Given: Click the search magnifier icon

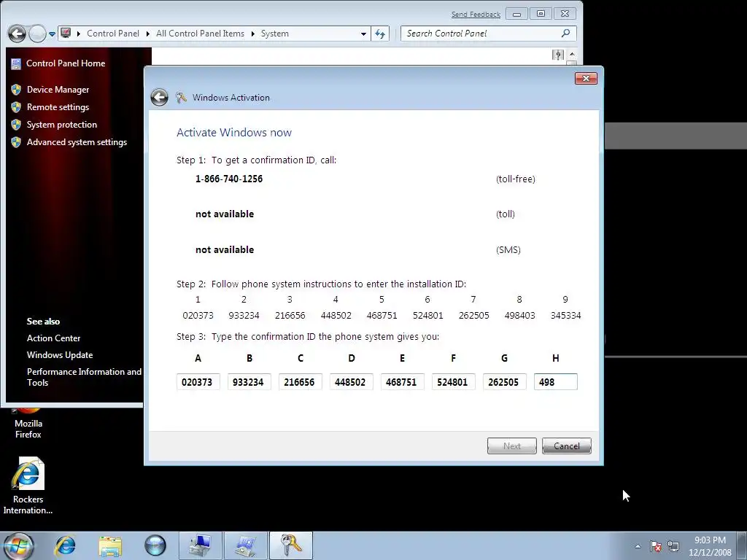Looking at the screenshot, I should point(565,34).
